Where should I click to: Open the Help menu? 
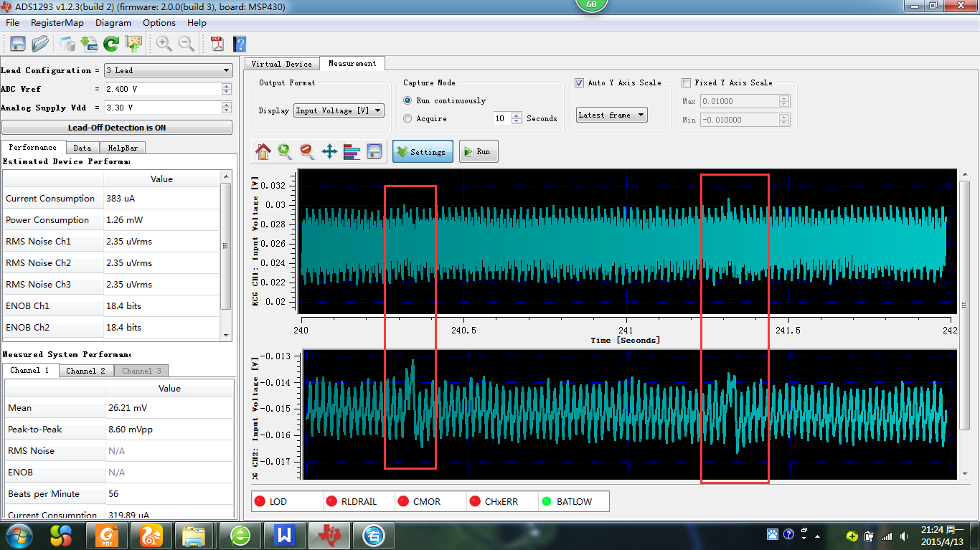197,23
